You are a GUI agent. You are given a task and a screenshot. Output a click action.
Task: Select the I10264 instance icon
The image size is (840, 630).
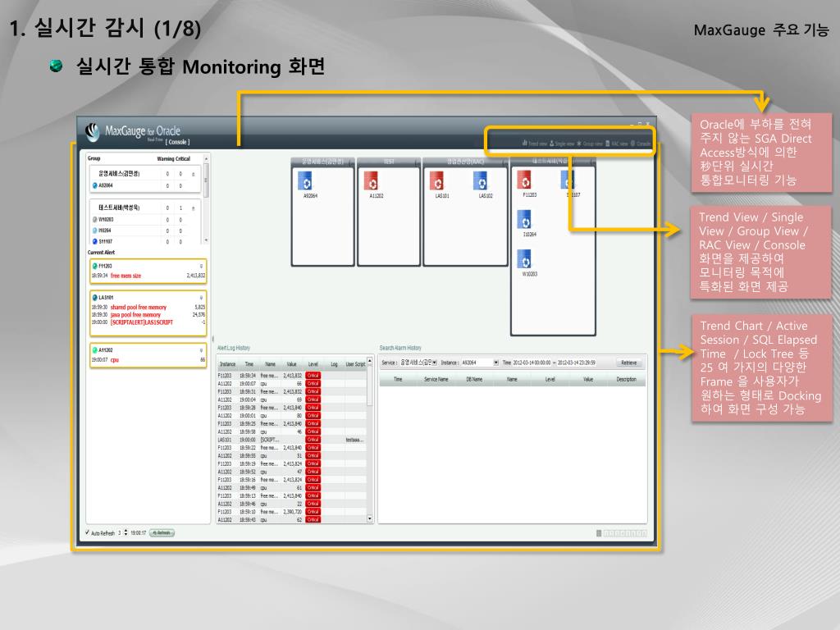524,220
